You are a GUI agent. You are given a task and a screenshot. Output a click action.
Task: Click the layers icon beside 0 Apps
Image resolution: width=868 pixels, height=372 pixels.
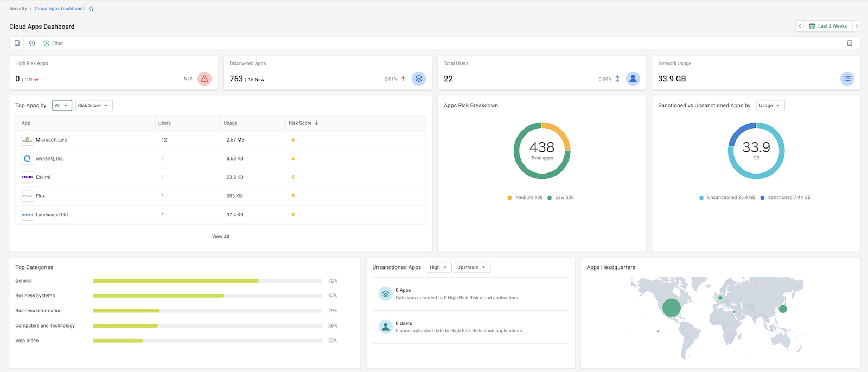pos(386,294)
